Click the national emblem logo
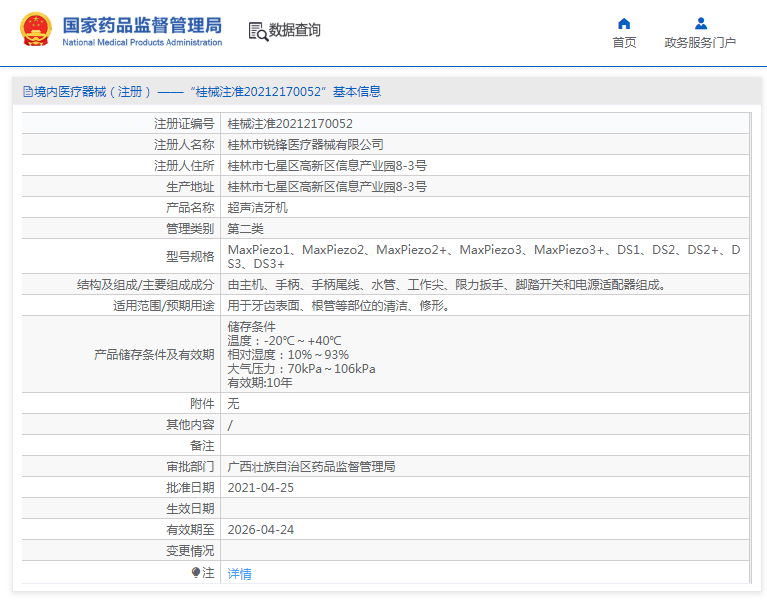Viewport: 767px width, 603px height. [x=36, y=30]
